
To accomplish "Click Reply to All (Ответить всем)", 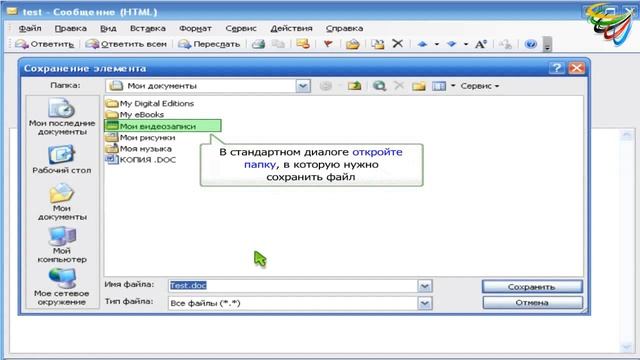I will pos(127,44).
